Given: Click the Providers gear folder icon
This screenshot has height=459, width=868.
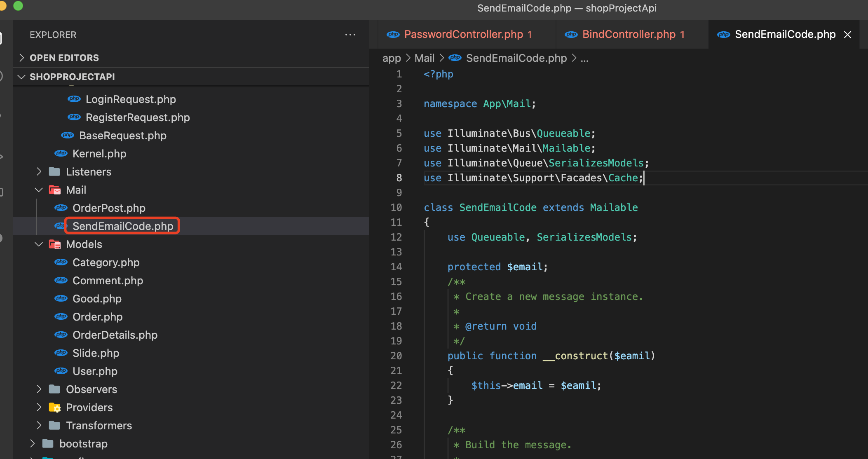Looking at the screenshot, I should tap(54, 407).
